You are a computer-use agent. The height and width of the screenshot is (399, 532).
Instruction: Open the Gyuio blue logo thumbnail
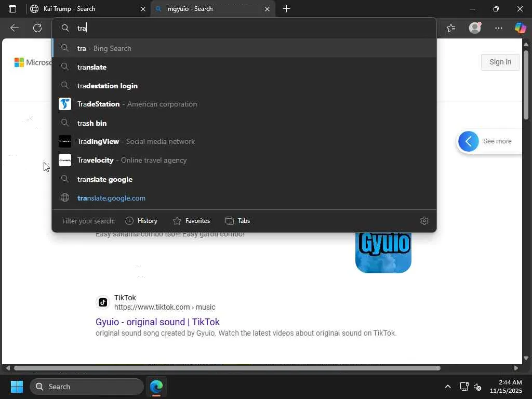click(383, 253)
